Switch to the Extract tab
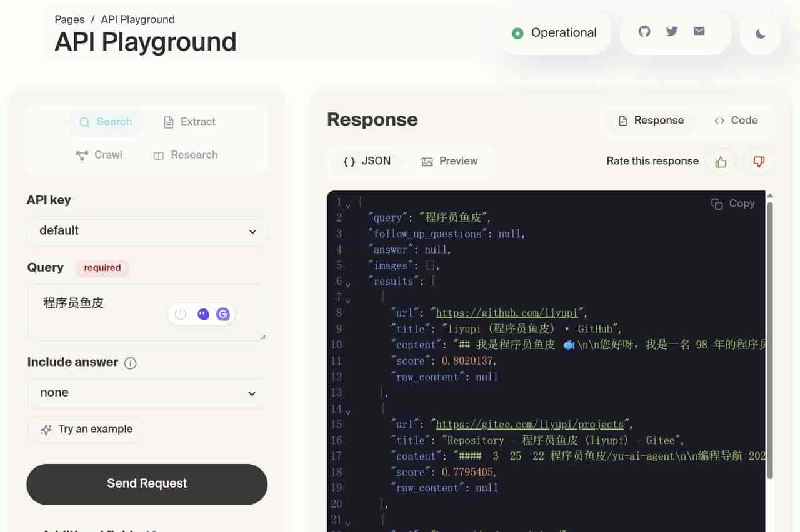Viewport: 800px width, 532px height. [x=189, y=122]
